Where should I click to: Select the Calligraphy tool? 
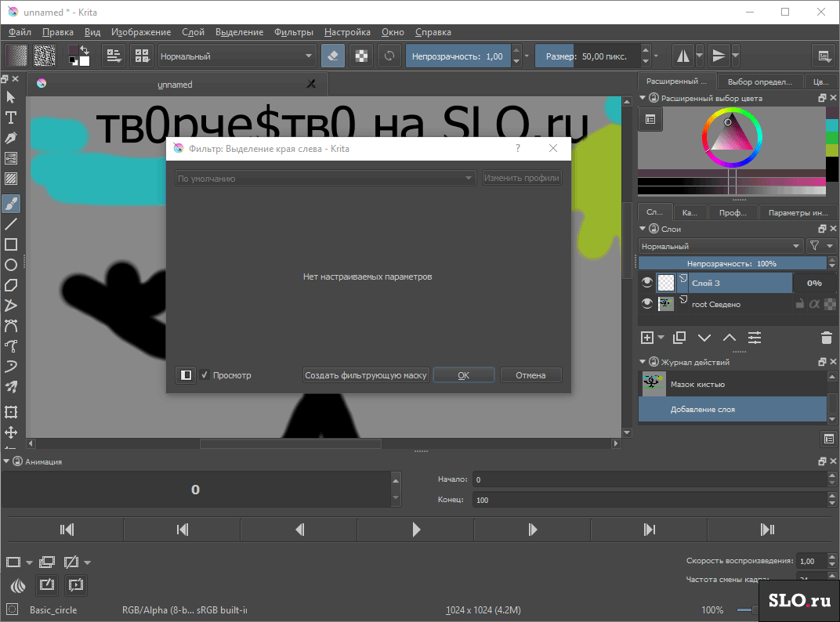11,137
